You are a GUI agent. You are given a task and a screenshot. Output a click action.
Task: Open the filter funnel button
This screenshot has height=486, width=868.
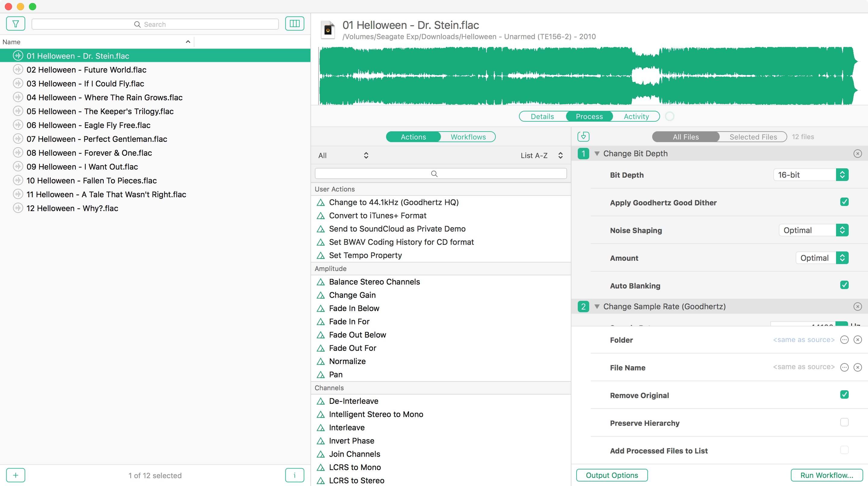(x=15, y=23)
